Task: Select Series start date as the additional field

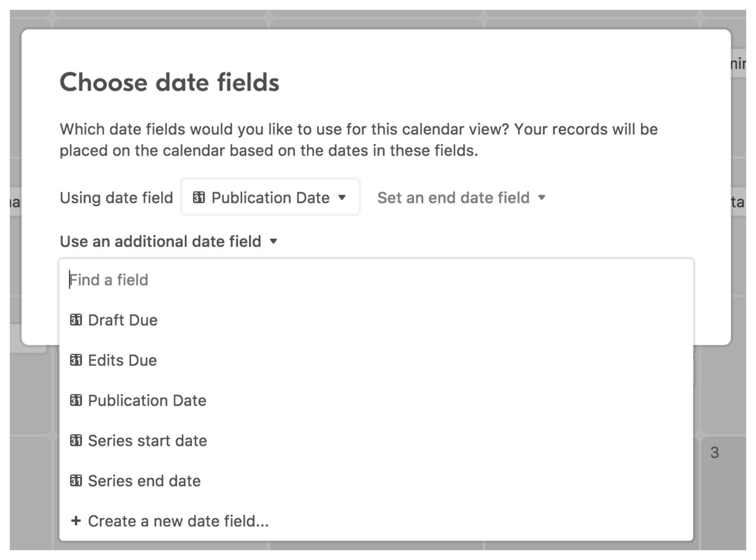Action: click(147, 441)
